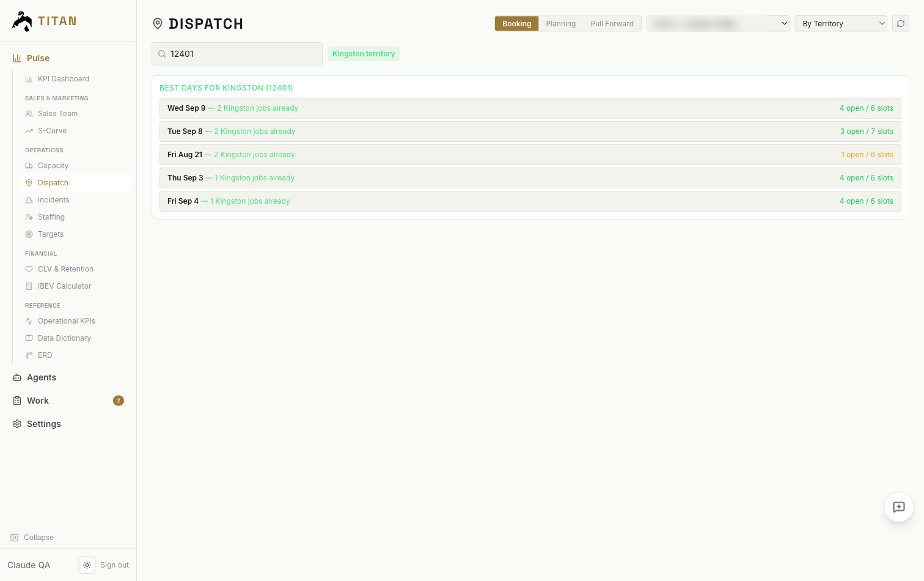Click the Sign out link
924x581 pixels.
(x=115, y=565)
